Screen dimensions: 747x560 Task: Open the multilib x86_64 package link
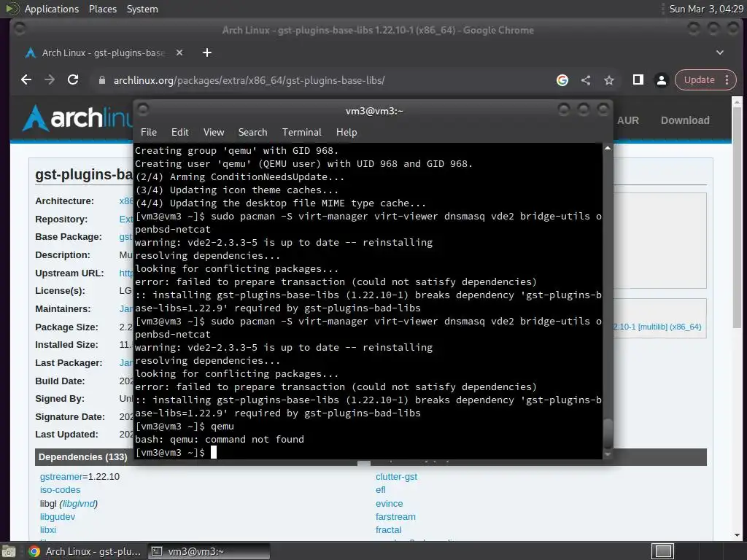coord(657,327)
